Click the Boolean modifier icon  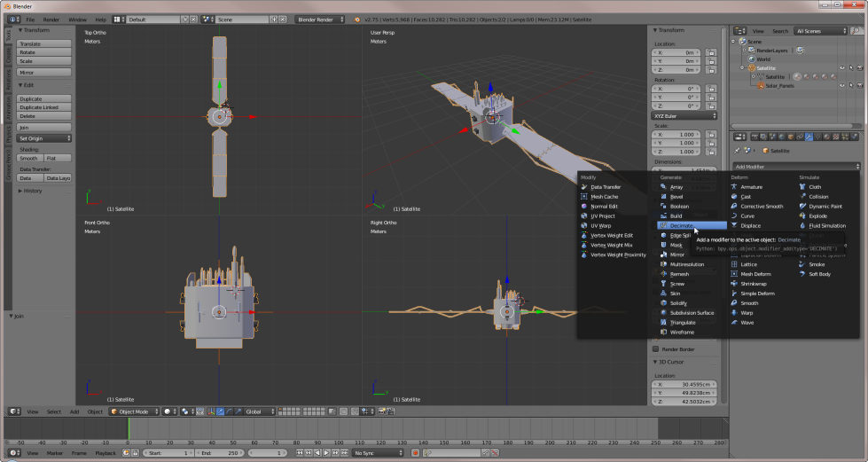pos(662,207)
